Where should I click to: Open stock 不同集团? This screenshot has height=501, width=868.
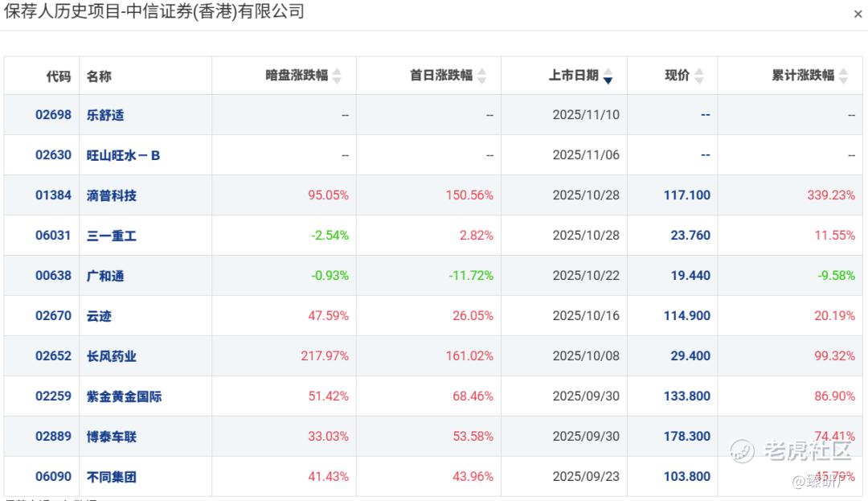tap(111, 477)
